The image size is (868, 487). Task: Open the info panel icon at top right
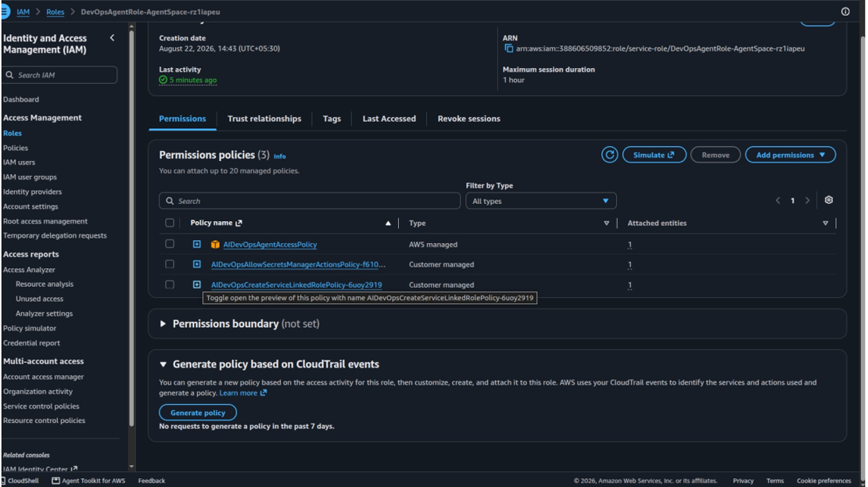[845, 12]
